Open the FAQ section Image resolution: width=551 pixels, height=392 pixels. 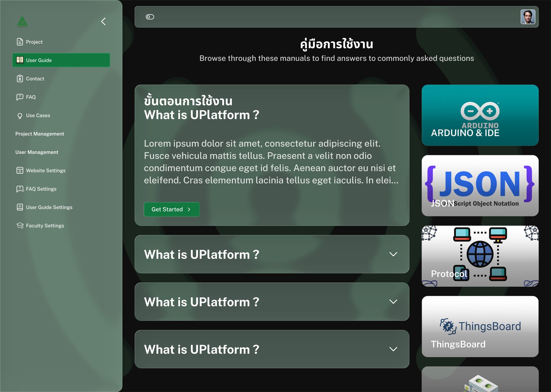click(61, 97)
